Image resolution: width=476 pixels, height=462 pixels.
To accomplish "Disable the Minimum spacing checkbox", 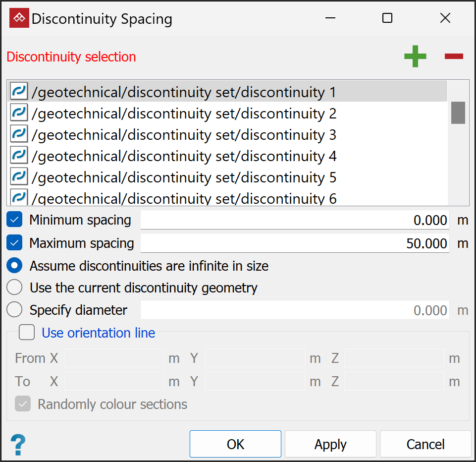I will (x=15, y=220).
